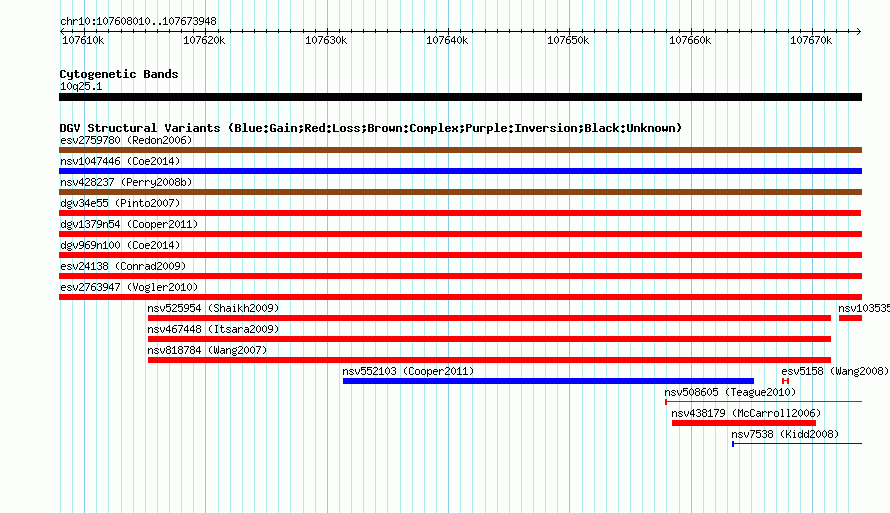Click the esv2759780 (Redon2006) label
Image resolution: width=890 pixels, height=513 pixels.
click(126, 140)
